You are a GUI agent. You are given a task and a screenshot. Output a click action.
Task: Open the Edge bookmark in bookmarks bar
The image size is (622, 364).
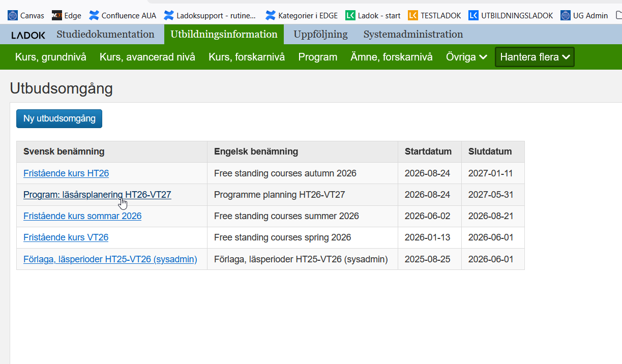[67, 15]
